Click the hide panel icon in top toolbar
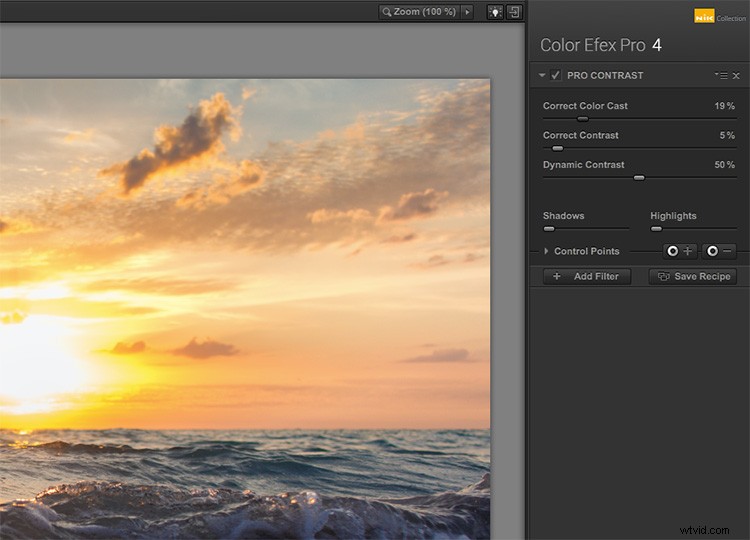Viewport: 750px width, 540px height. [x=514, y=12]
